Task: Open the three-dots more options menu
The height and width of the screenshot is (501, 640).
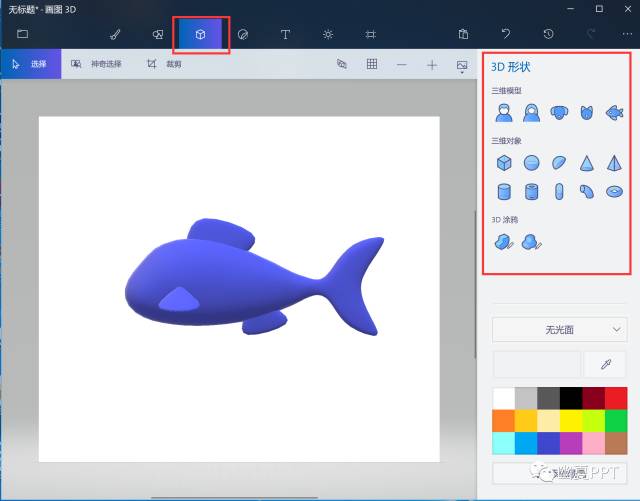Action: click(x=626, y=34)
